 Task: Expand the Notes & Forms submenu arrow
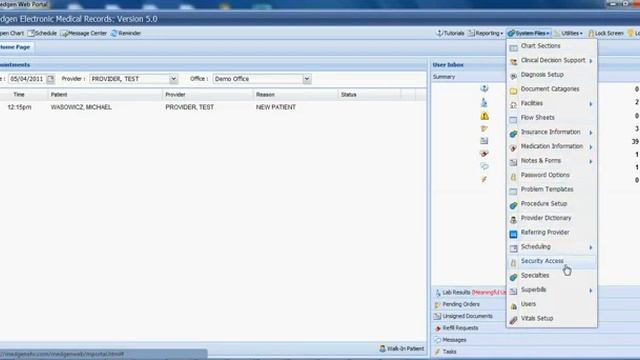coord(591,162)
